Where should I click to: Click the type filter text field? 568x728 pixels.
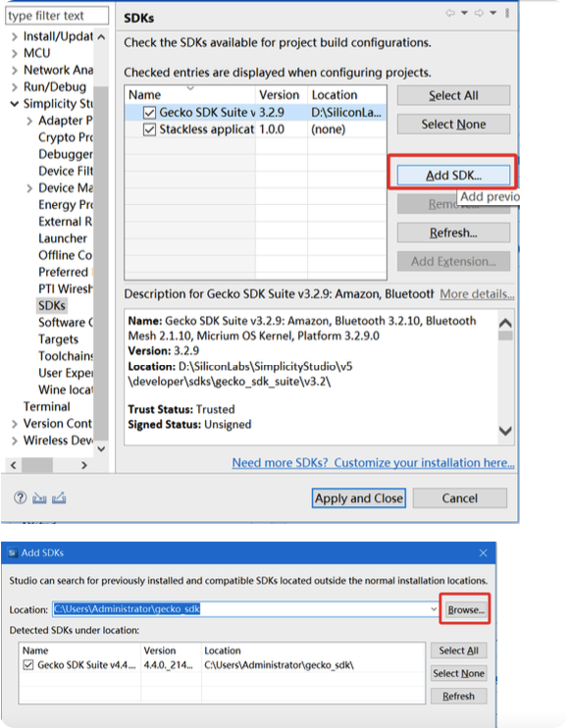click(57, 16)
